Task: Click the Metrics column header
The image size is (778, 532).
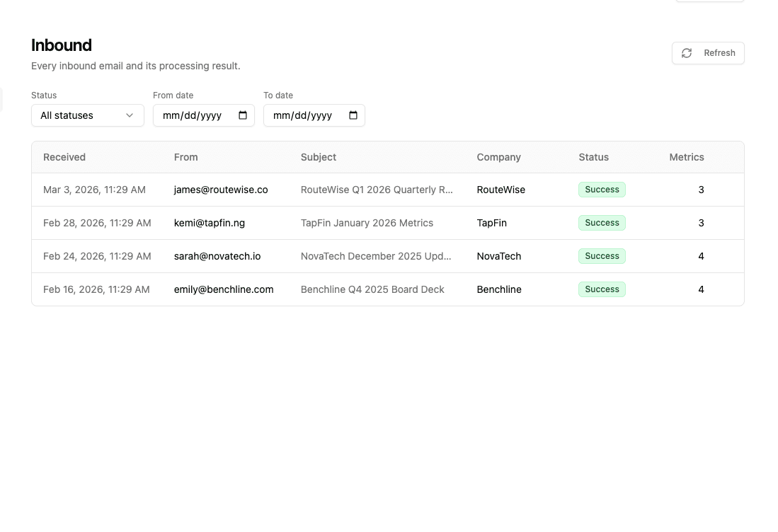Action: (687, 157)
